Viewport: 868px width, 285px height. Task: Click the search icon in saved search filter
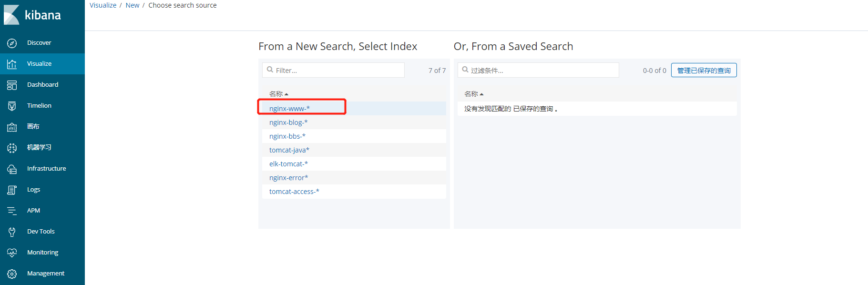pyautogui.click(x=465, y=70)
